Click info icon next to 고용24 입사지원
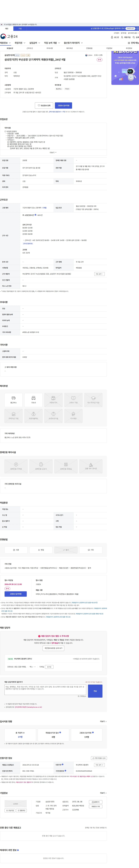 point(93,733)
